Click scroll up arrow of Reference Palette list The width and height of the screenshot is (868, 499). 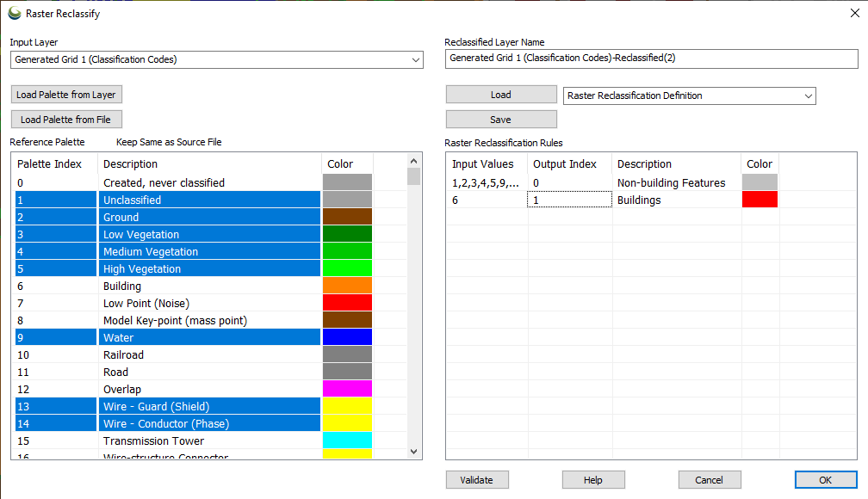(x=413, y=160)
